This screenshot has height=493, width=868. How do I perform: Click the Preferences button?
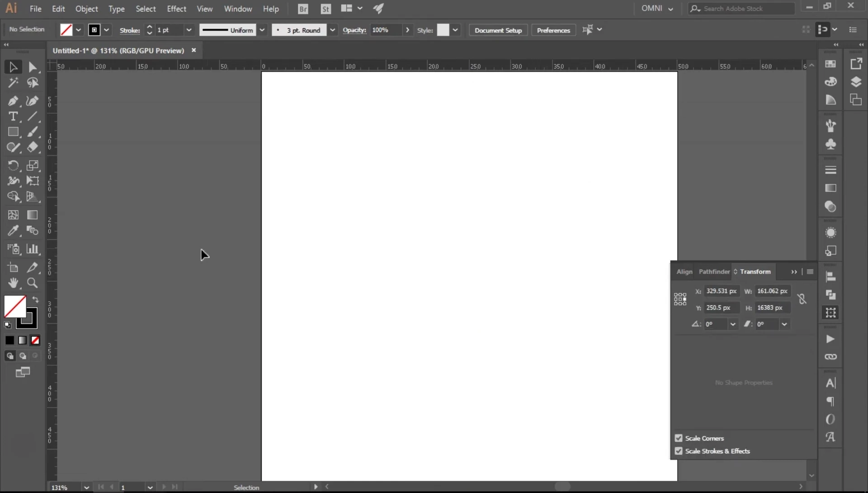[x=553, y=30]
